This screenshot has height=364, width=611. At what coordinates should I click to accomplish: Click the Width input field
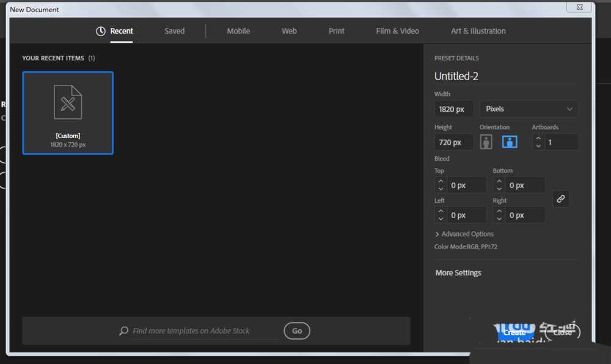[453, 109]
